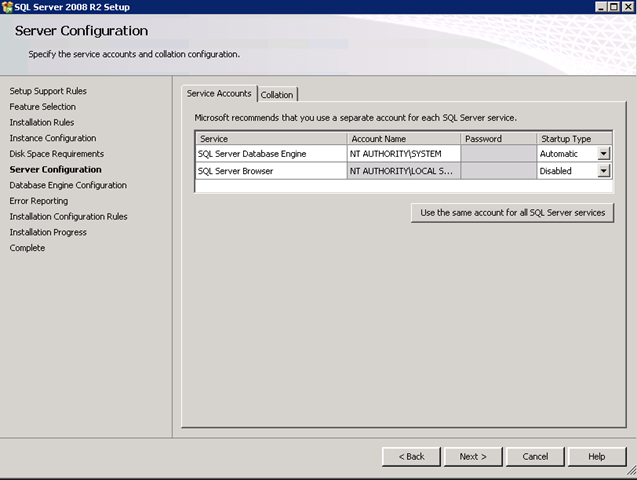Click the SQL Server setup title bar icon

click(x=7, y=7)
